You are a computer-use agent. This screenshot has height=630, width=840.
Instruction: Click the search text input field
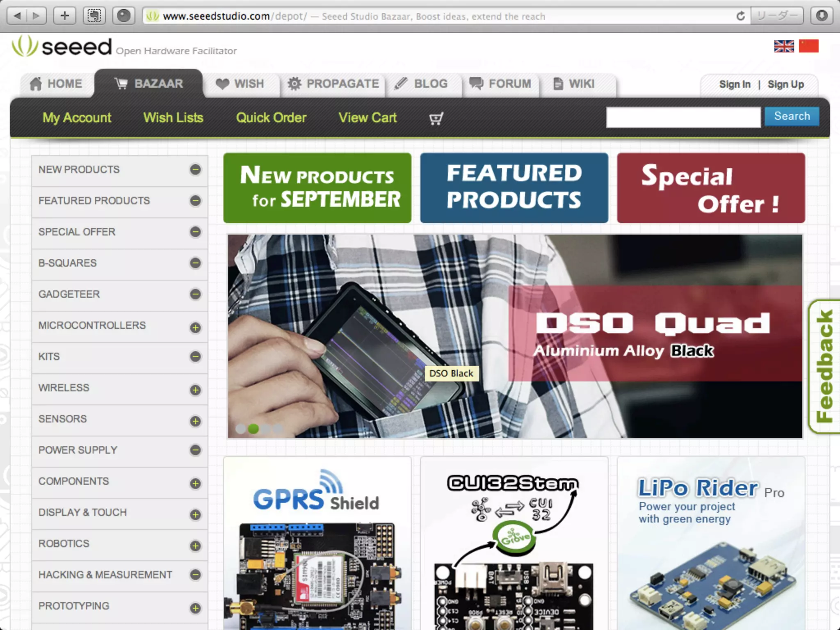pyautogui.click(x=683, y=117)
